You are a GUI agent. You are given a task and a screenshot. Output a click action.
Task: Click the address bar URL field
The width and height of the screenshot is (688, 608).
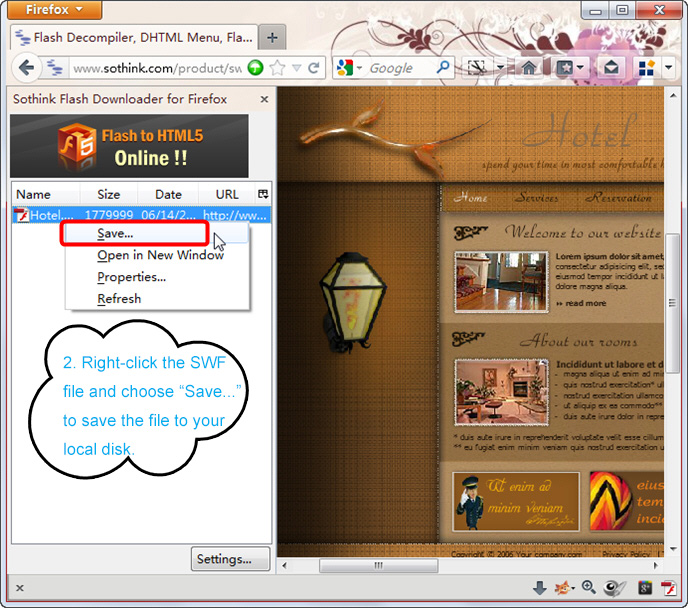(157, 68)
